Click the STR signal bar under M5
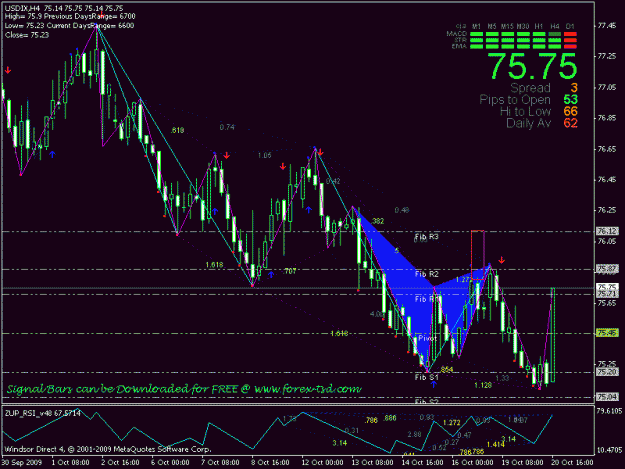625x469 pixels. coord(492,40)
